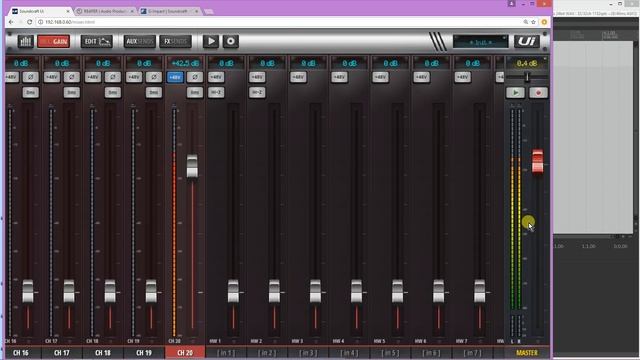Image resolution: width=640 pixels, height=360 pixels.
Task: Invert phase on CH 18
Action: (x=113, y=77)
